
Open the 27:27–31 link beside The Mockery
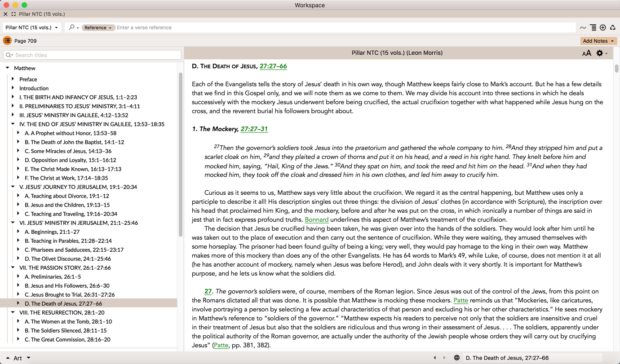pos(254,129)
